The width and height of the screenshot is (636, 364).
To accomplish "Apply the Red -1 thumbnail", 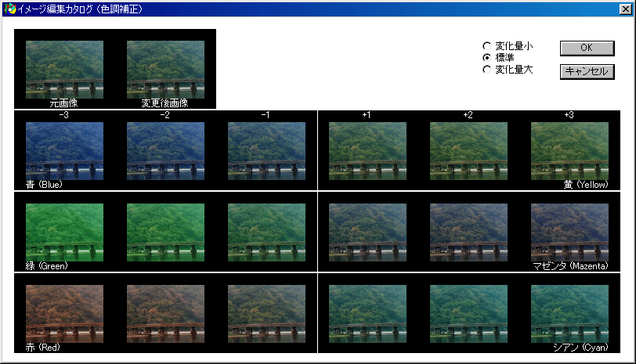I will (266, 314).
